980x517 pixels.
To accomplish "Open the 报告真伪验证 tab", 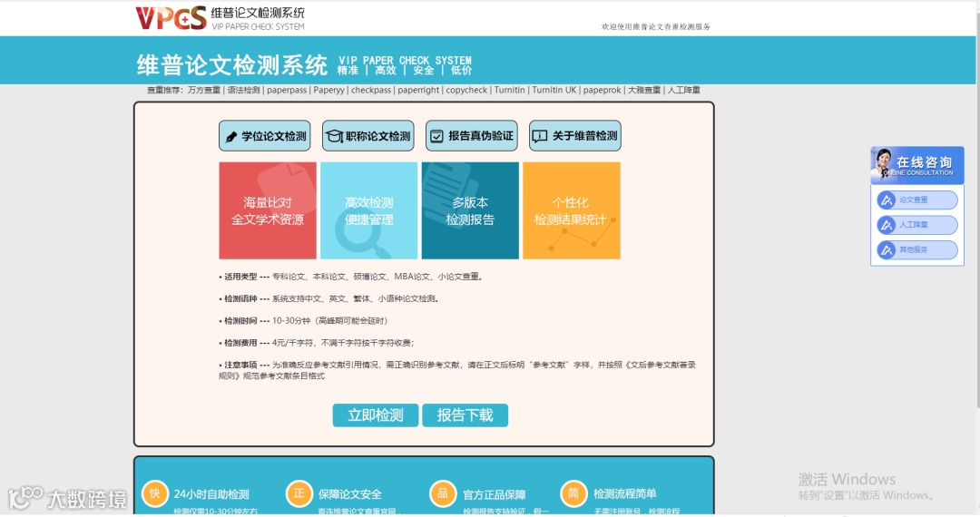I will 472,135.
